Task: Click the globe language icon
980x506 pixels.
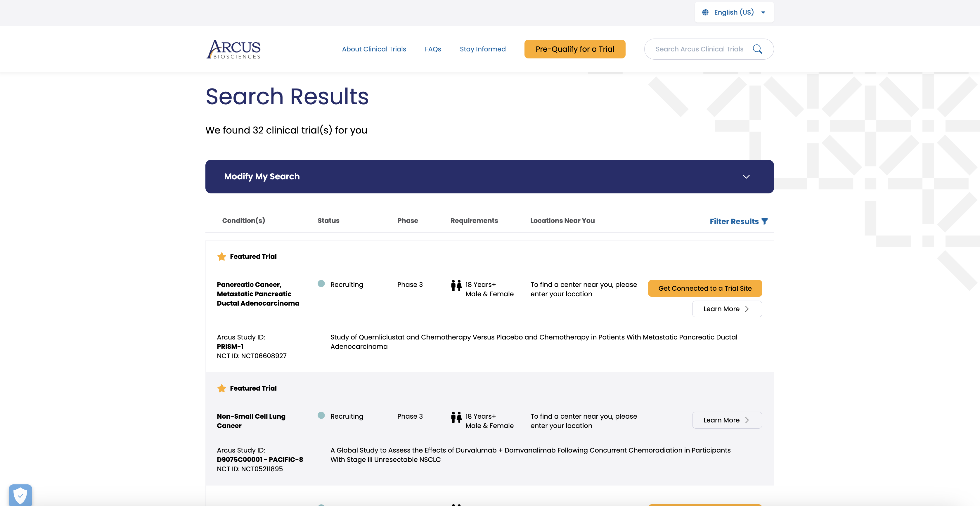Action: tap(705, 12)
